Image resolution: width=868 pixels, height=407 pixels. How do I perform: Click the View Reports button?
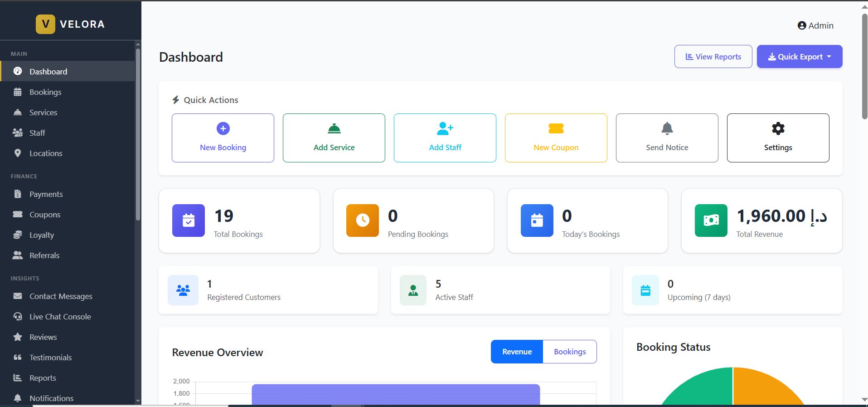(x=713, y=57)
